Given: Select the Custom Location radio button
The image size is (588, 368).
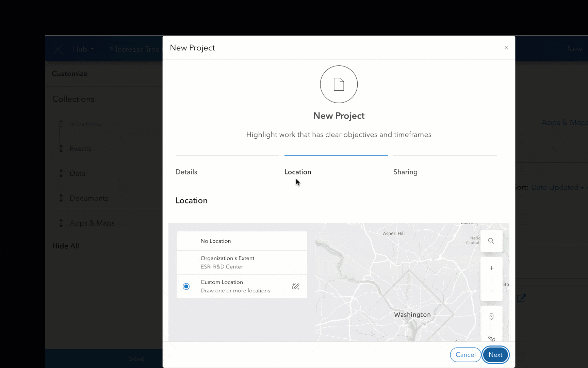Looking at the screenshot, I should point(186,287).
